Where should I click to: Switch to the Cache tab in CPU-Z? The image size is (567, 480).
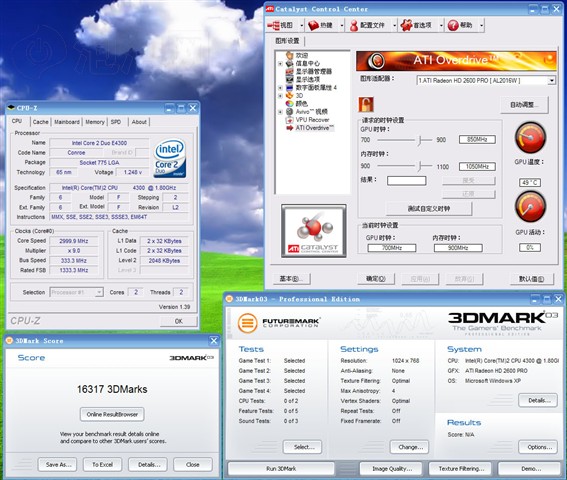click(x=40, y=122)
